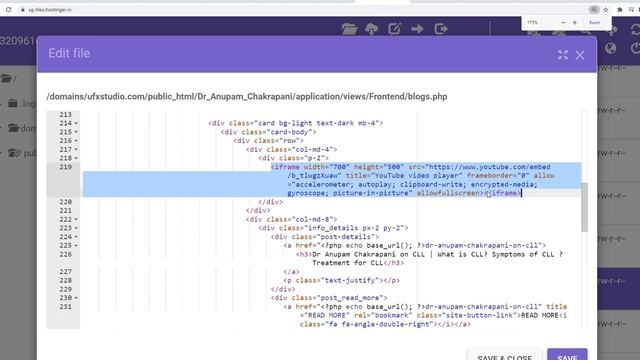Viewport: 640px width, 360px height.
Task: Collapse code fold at line 217
Action: click(x=76, y=150)
